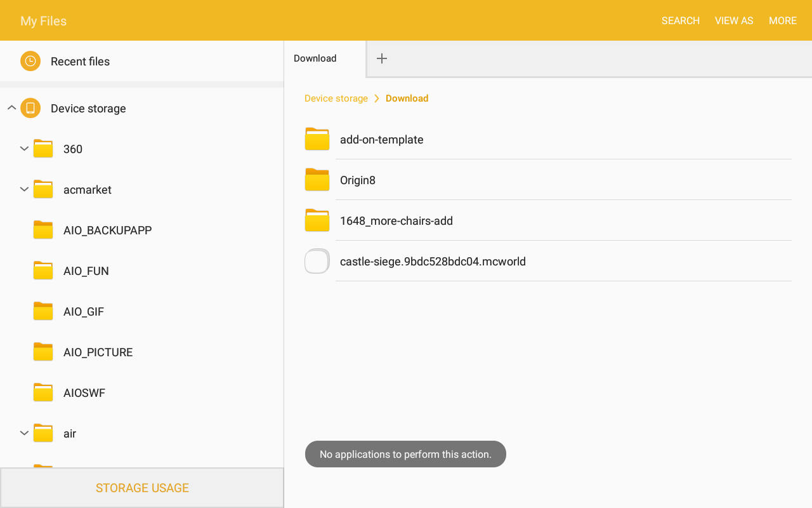The image size is (812, 508).
Task: Open the add-on-template folder icon
Action: tap(317, 139)
